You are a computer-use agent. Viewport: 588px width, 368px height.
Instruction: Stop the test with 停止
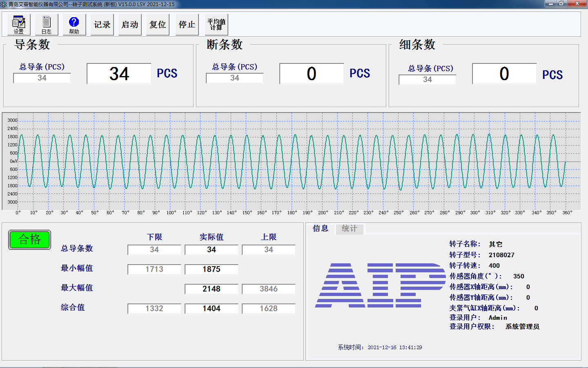point(187,25)
